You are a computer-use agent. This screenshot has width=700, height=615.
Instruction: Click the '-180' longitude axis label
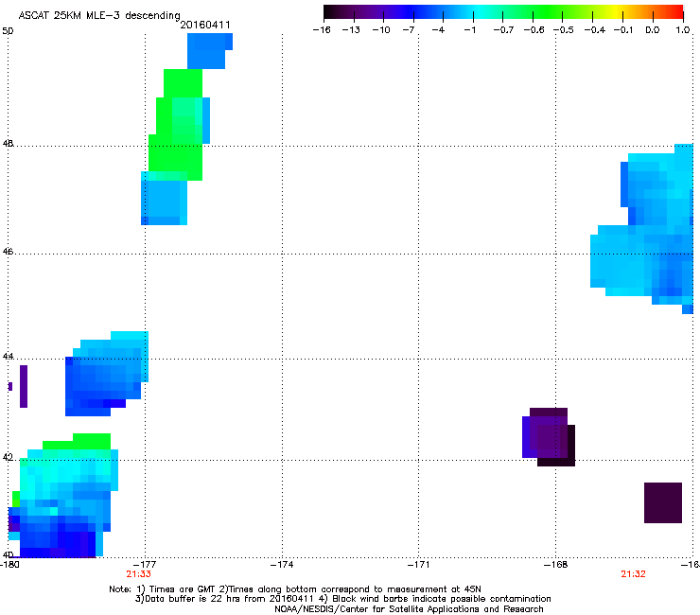coord(9,565)
